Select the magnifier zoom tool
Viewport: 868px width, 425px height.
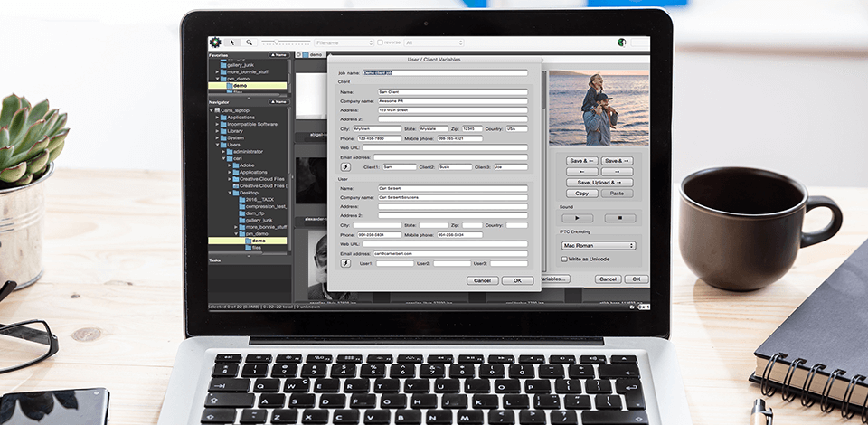pyautogui.click(x=249, y=42)
